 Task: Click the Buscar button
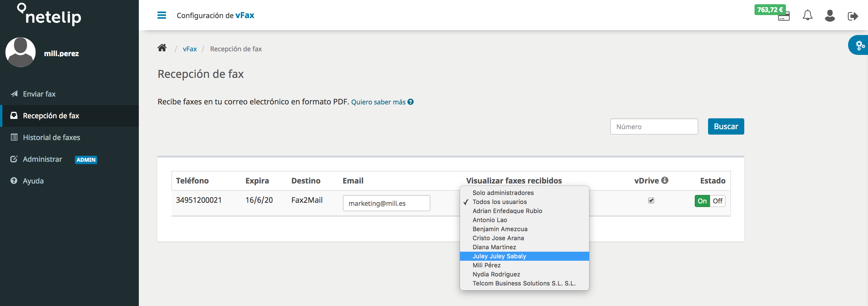pos(726,126)
